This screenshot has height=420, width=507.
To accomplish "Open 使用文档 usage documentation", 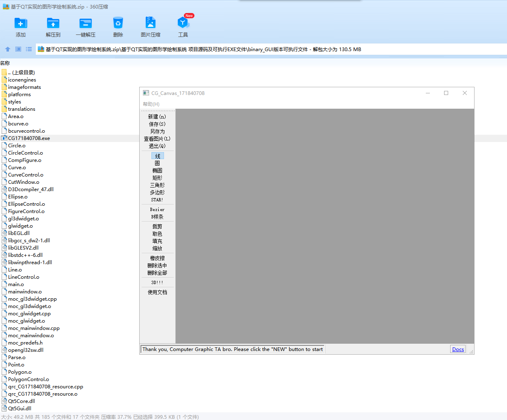I will click(157, 292).
